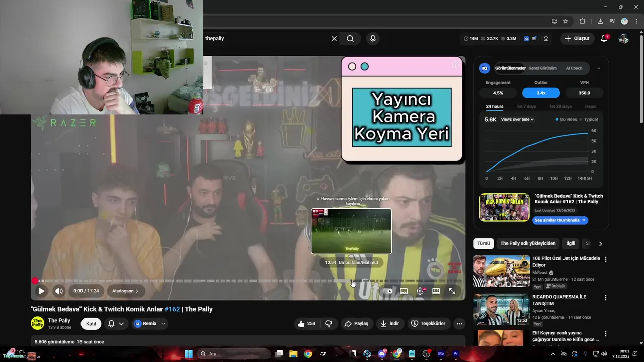Viewport: 644px width, 362px height.
Task: Toggle theater mode in the player
Action: (436, 291)
